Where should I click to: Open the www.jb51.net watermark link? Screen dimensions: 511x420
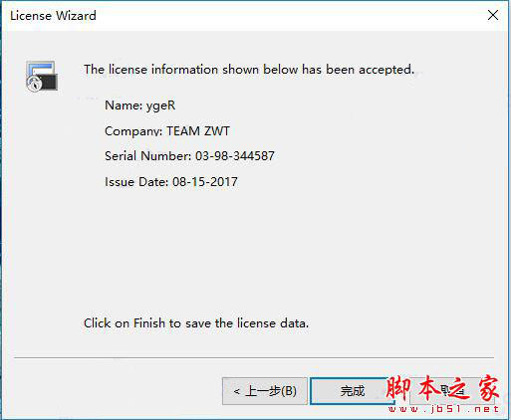pyautogui.click(x=443, y=409)
